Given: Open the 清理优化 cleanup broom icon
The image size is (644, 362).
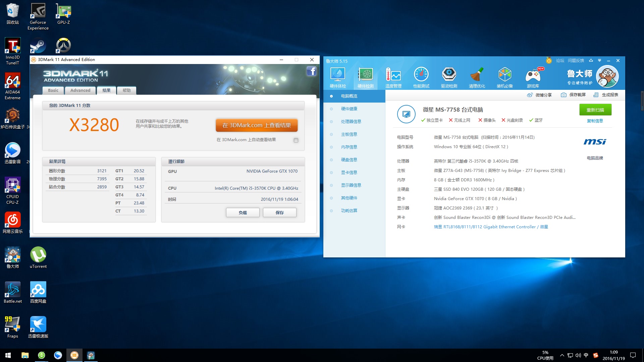Looking at the screenshot, I should click(x=477, y=77).
